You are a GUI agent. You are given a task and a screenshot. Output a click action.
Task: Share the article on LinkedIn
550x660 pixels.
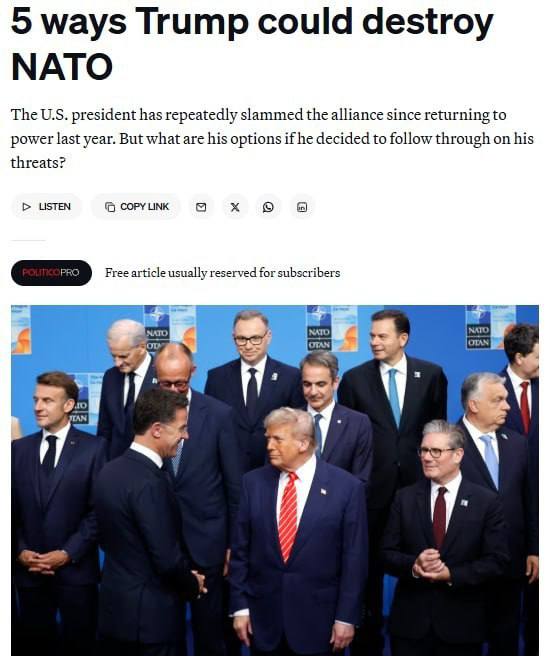[302, 207]
